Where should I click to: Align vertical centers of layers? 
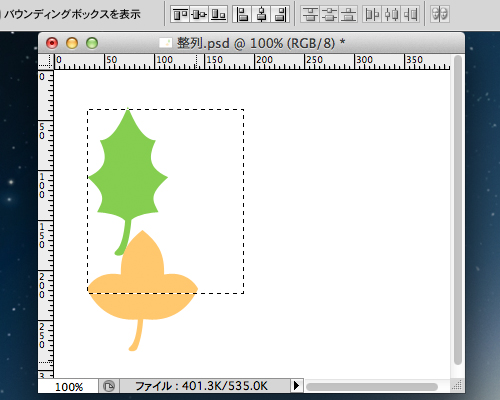(x=199, y=14)
